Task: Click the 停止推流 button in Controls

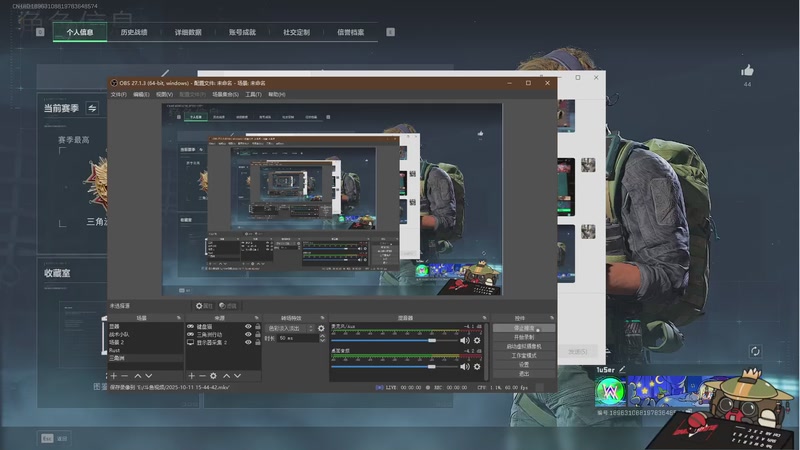Action: (524, 329)
